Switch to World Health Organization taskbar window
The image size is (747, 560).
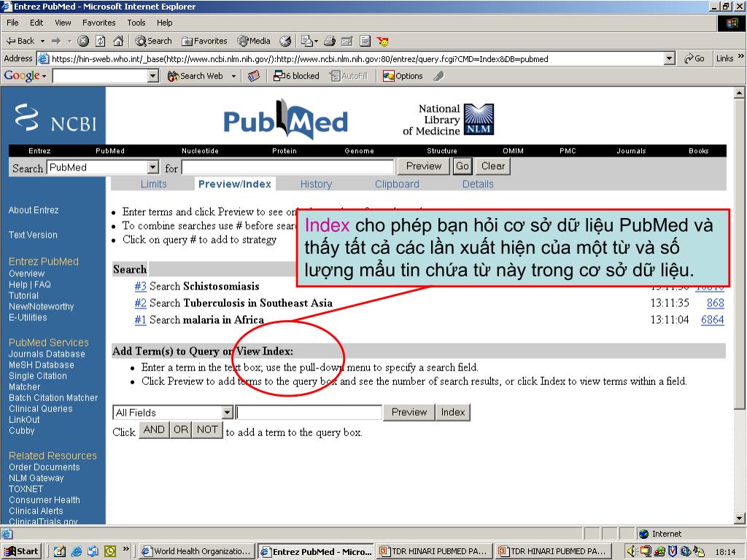coord(196,551)
